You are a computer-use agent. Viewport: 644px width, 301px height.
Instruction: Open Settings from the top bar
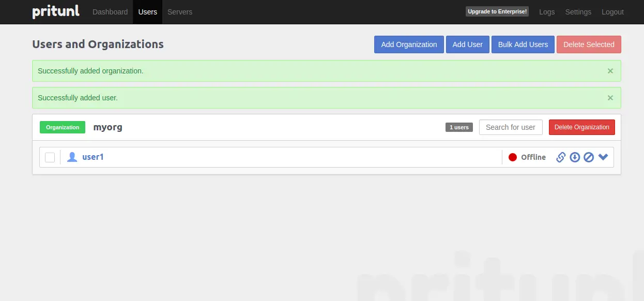click(578, 12)
